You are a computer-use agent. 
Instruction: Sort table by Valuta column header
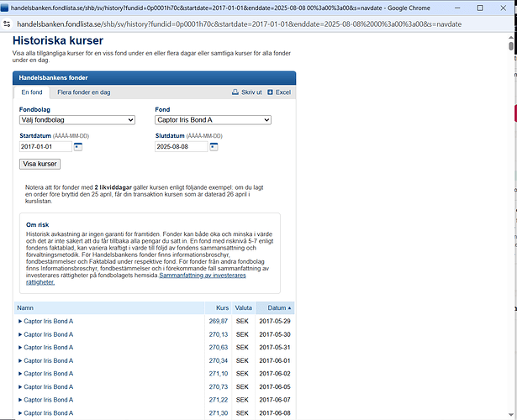coord(243,307)
